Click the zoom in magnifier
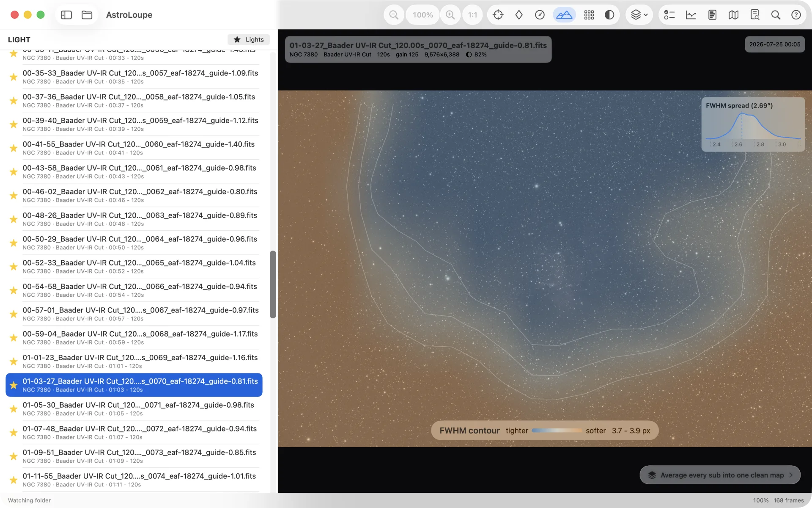The image size is (812, 508). (450, 15)
